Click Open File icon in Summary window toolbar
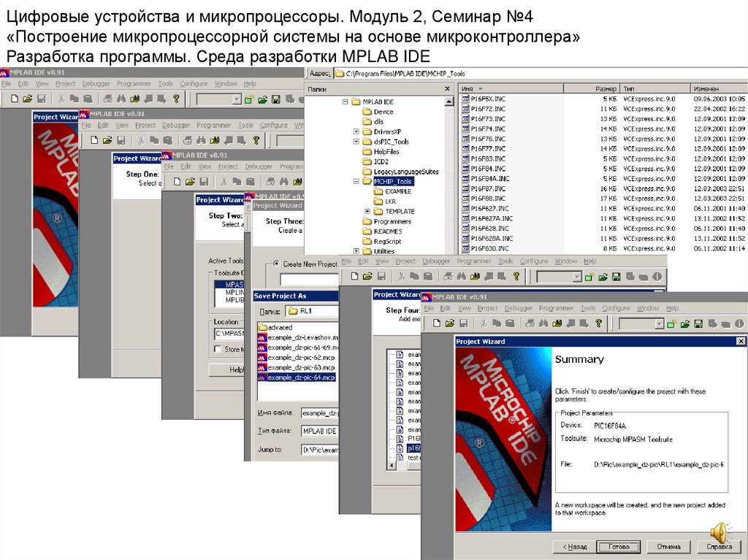The height and width of the screenshot is (560, 748). pos(449,323)
